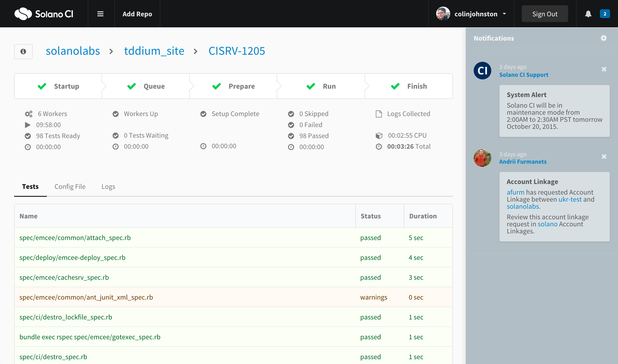Click the session info icon button
The height and width of the screenshot is (364, 618).
click(x=23, y=51)
